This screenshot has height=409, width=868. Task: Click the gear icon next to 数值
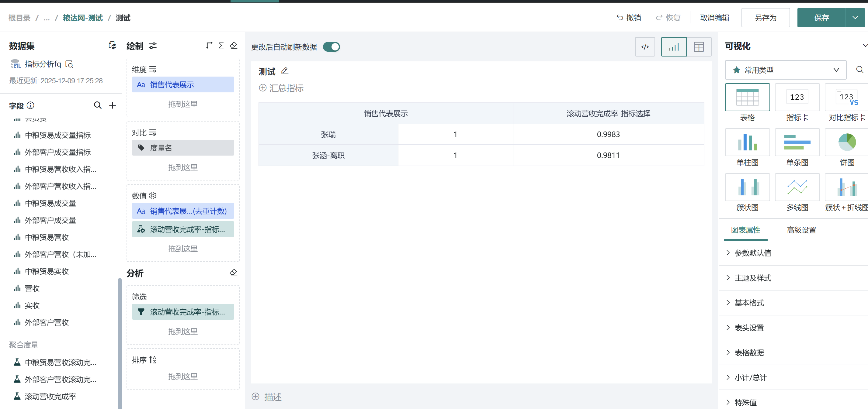click(x=153, y=195)
